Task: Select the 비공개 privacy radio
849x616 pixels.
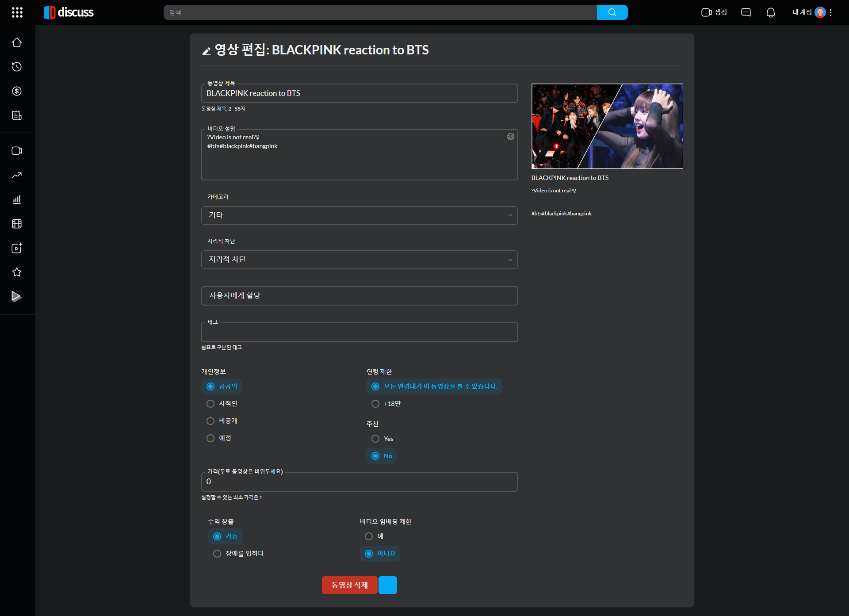Action: [222, 421]
